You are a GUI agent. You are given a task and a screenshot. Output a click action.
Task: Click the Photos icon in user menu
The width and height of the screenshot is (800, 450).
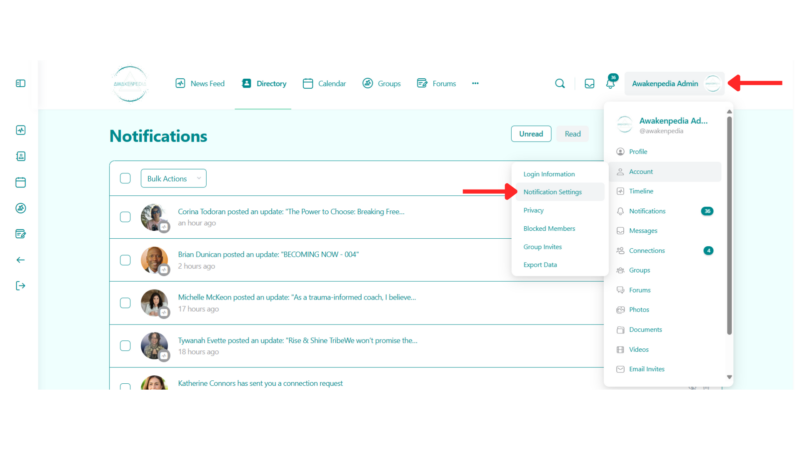pos(620,310)
